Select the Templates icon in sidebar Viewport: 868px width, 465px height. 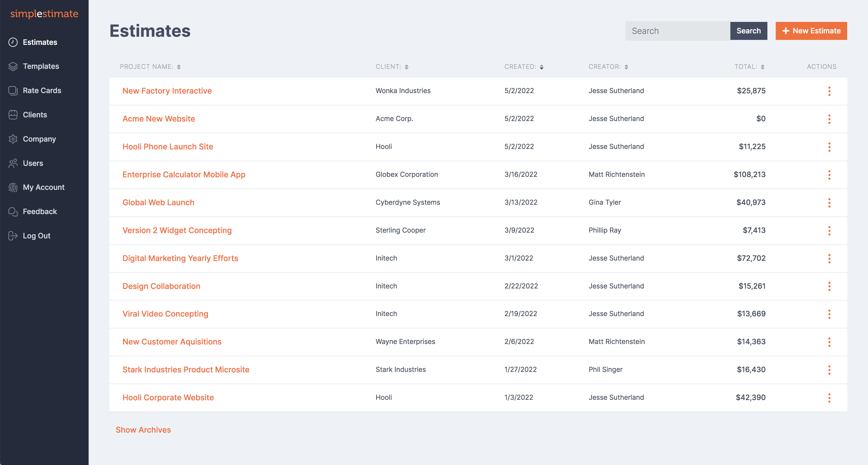13,66
